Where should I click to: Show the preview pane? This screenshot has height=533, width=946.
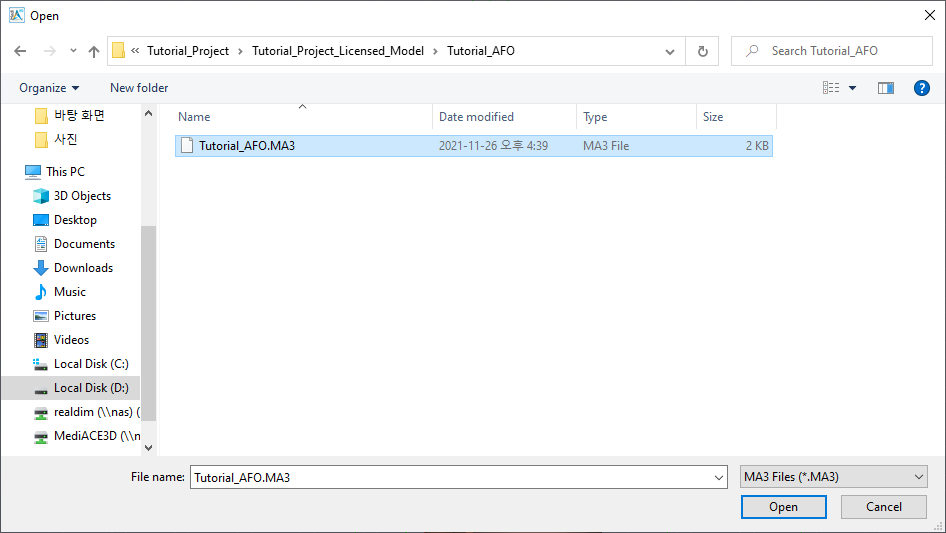pos(886,88)
